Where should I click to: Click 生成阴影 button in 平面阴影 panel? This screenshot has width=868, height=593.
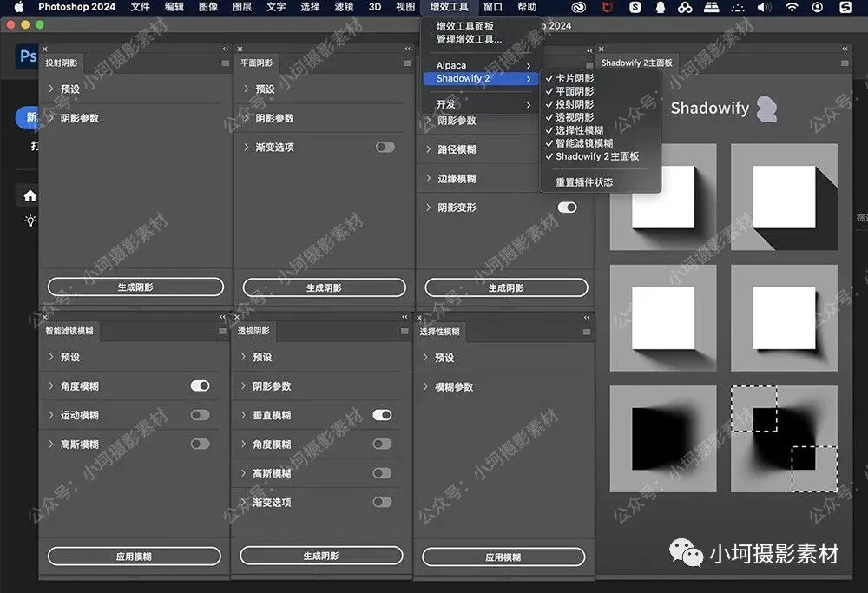point(324,288)
